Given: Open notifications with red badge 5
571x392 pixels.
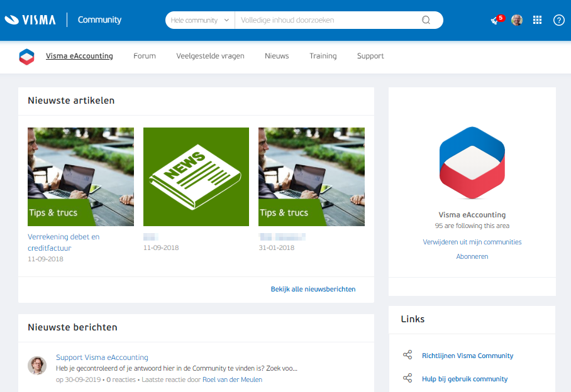Looking at the screenshot, I should pyautogui.click(x=497, y=19).
